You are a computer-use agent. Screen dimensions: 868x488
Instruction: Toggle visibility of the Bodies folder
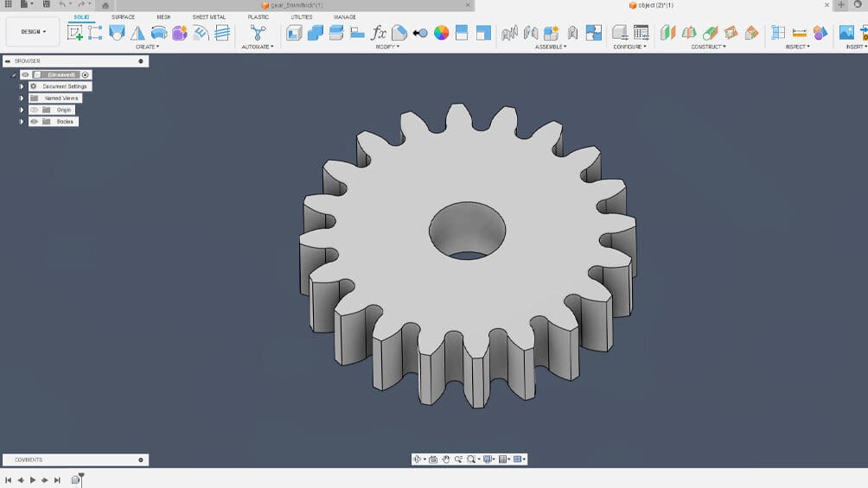(x=35, y=121)
